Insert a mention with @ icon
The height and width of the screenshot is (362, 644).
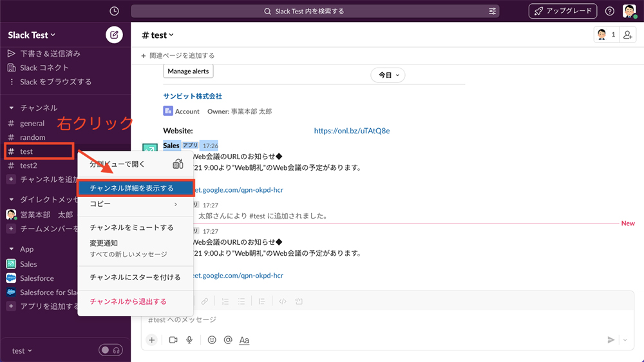[228, 340]
